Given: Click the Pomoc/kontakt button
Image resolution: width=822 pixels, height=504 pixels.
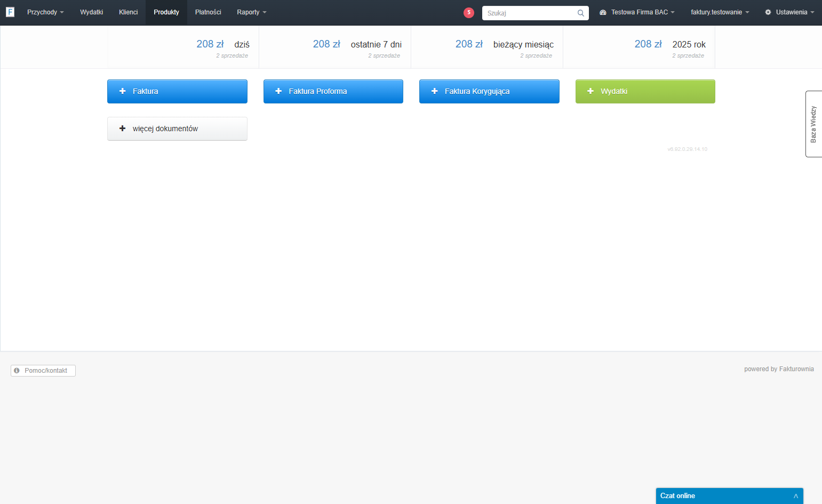Looking at the screenshot, I should [43, 371].
